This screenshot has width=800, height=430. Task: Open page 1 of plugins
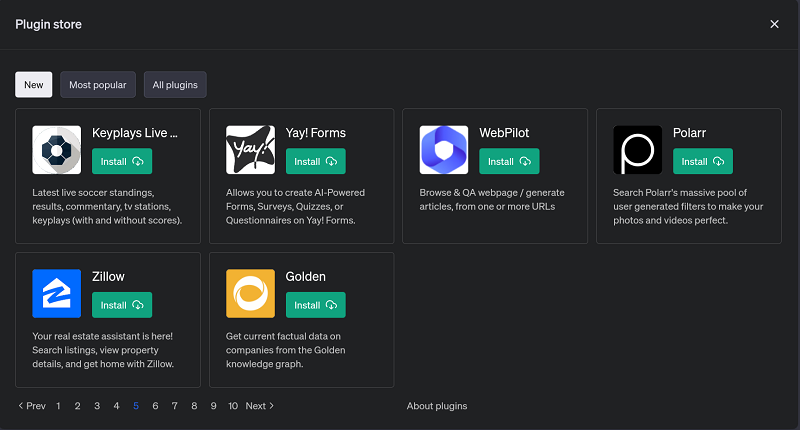coord(58,406)
